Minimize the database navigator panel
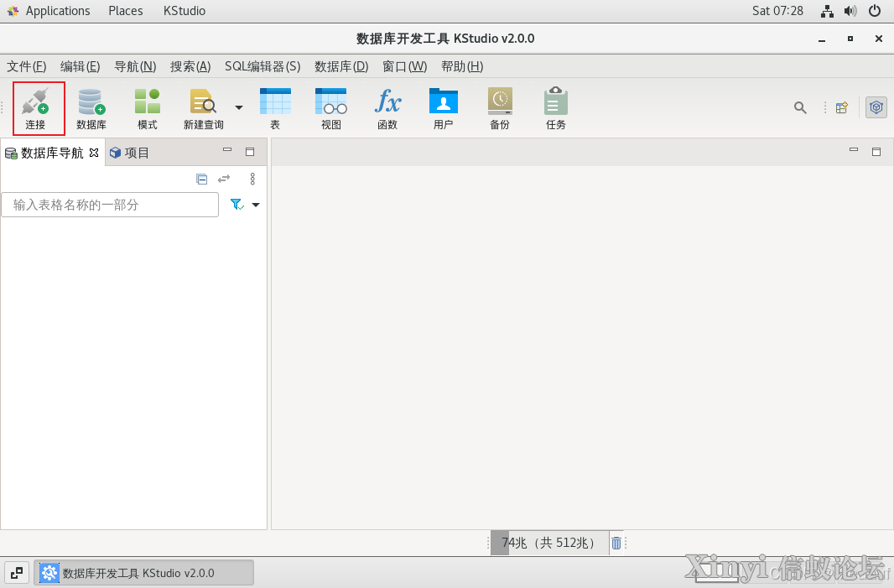894x588 pixels. coord(227,150)
